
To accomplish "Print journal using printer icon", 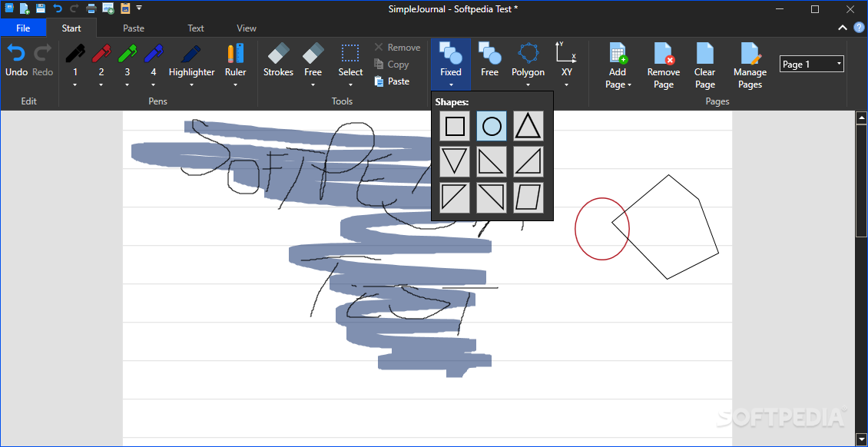I will [x=91, y=8].
